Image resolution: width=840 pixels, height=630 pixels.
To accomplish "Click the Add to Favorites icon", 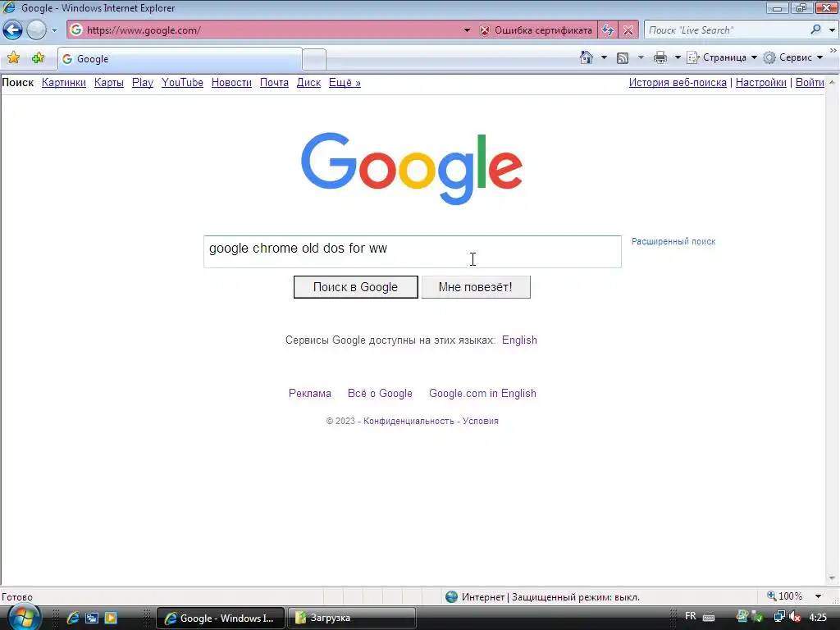I will click(x=38, y=58).
